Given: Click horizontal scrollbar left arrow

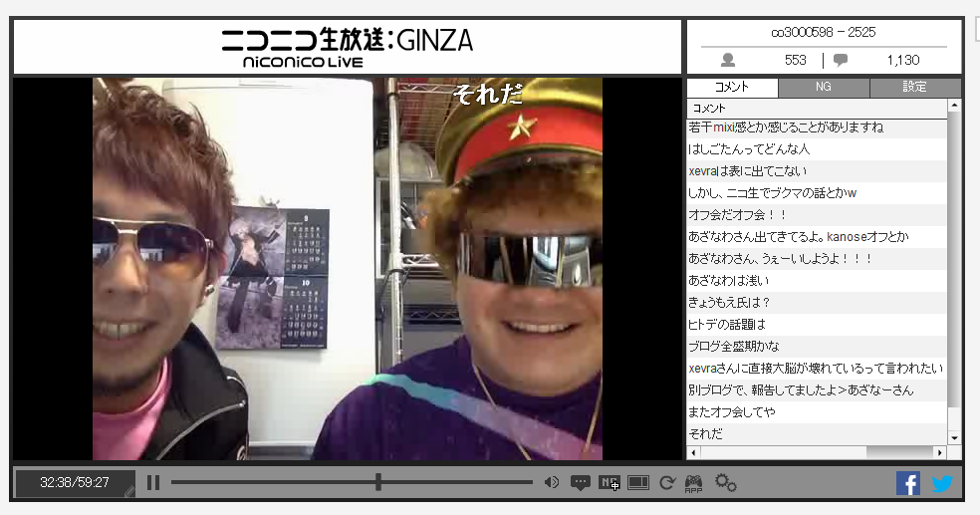Looking at the screenshot, I should pyautogui.click(x=693, y=452).
